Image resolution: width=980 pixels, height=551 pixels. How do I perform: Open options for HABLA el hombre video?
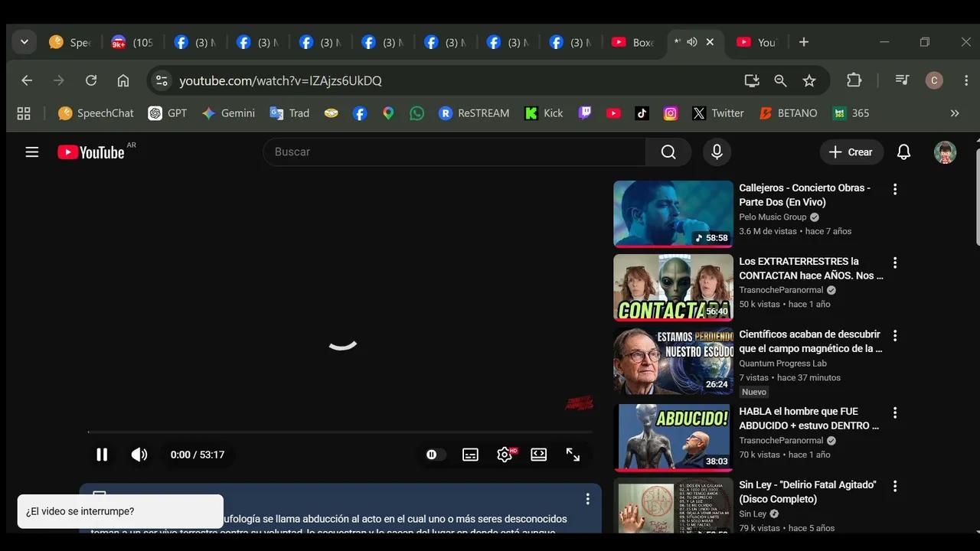(894, 412)
